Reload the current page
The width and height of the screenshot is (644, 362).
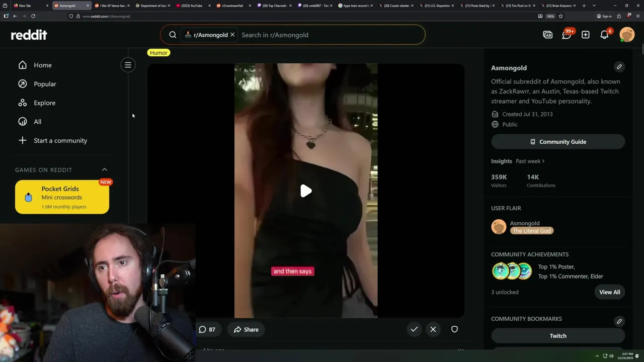click(x=33, y=16)
